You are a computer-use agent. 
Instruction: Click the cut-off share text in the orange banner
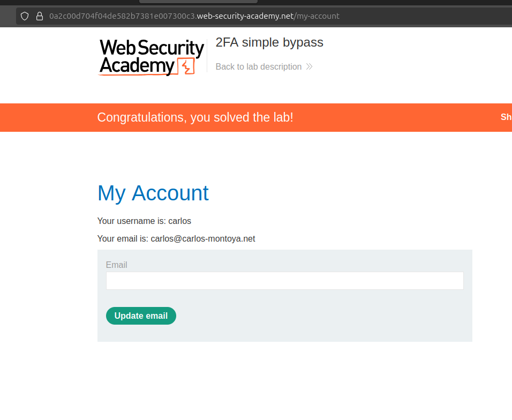coord(506,117)
